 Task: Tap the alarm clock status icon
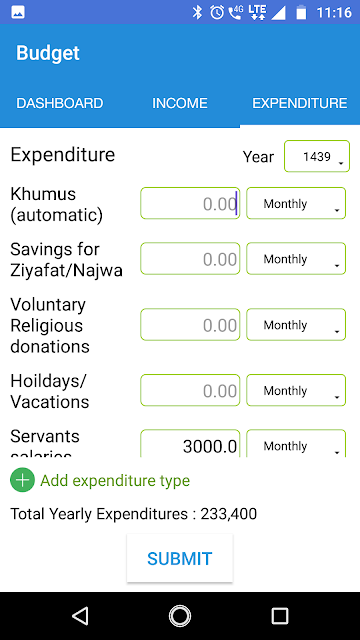click(217, 12)
